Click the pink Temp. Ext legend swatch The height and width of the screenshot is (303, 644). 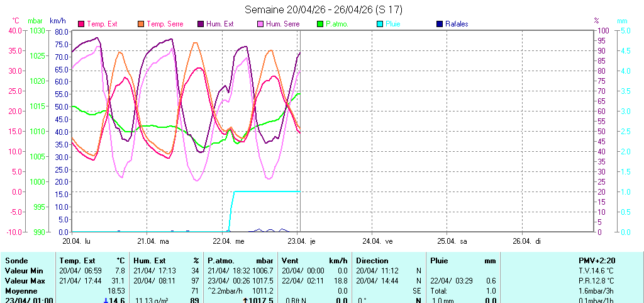(x=81, y=24)
